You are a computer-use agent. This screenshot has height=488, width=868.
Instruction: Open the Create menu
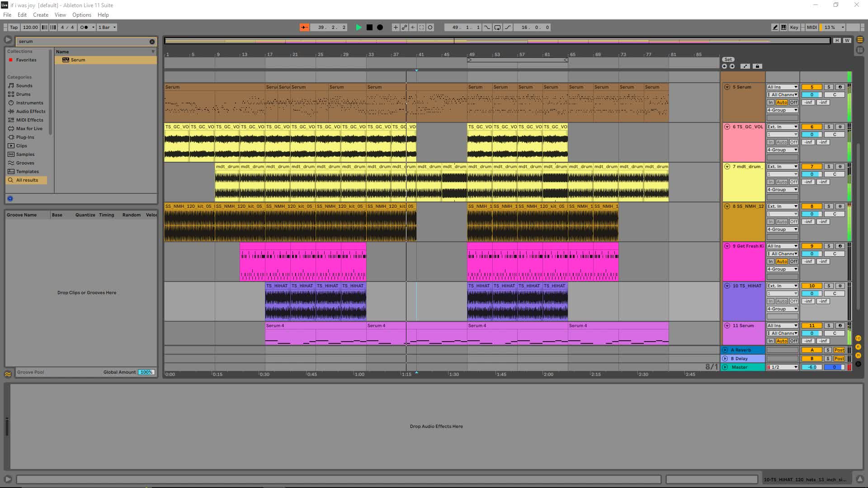41,15
